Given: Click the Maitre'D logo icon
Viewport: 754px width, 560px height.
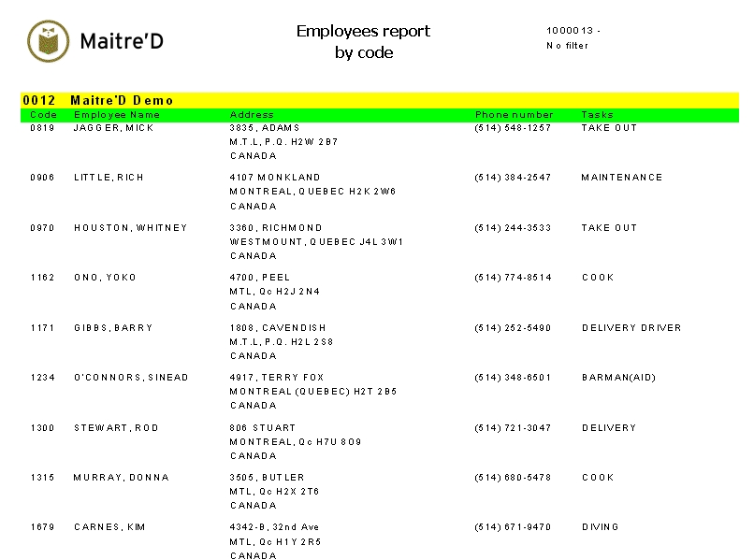Looking at the screenshot, I should pyautogui.click(x=48, y=41).
